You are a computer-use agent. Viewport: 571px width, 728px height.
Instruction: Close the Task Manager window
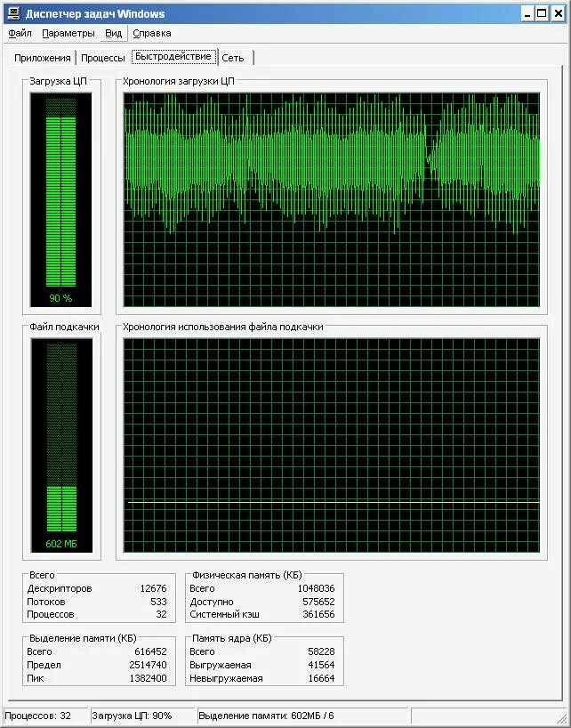click(559, 14)
